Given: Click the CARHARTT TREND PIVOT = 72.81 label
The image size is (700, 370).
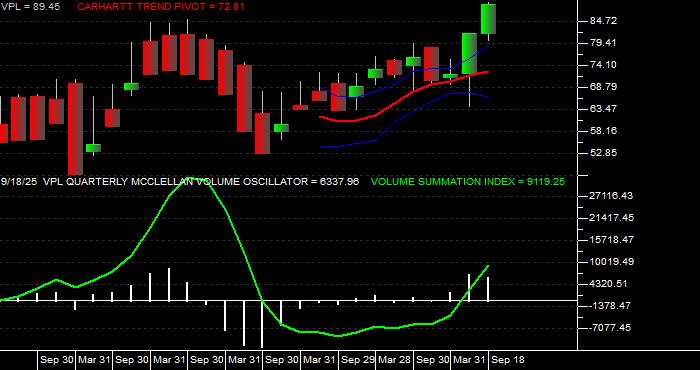Looking at the screenshot, I should [161, 6].
